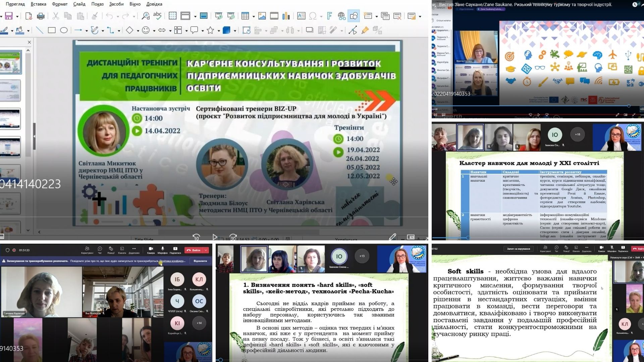
Task: Click the Insert Table toolbar icon
Action: click(245, 15)
